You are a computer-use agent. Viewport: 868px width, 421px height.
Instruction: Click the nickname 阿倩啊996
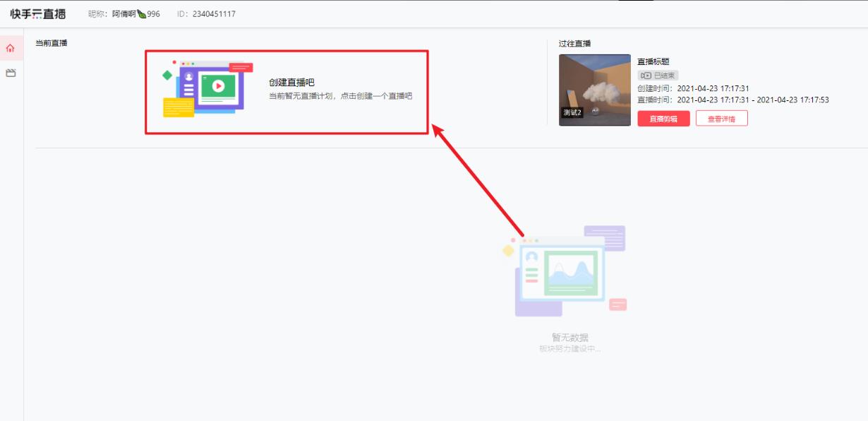[x=136, y=14]
